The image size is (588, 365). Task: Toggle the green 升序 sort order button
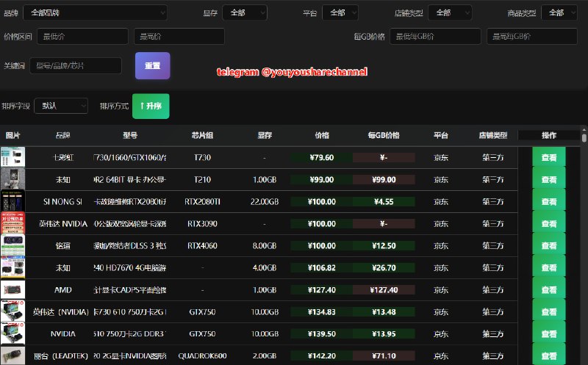(x=150, y=106)
